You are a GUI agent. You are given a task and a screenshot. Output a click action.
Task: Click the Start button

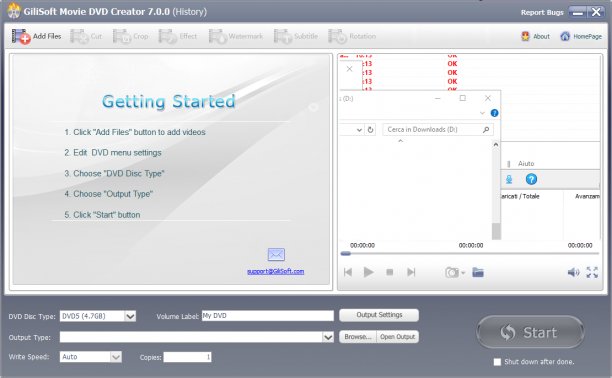(x=530, y=332)
